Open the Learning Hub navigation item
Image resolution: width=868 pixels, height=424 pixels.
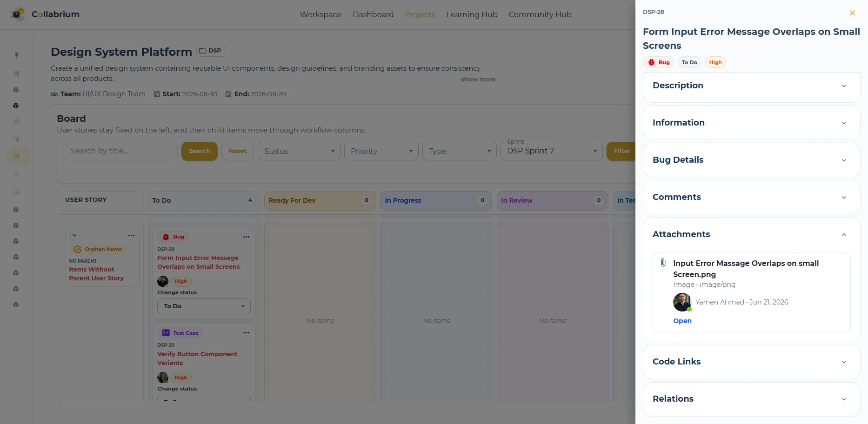tap(472, 14)
